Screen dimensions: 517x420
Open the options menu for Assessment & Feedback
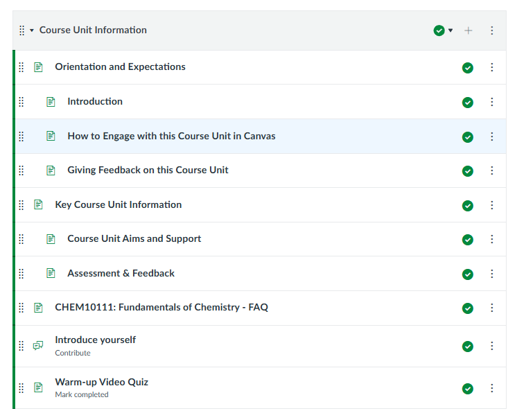491,274
